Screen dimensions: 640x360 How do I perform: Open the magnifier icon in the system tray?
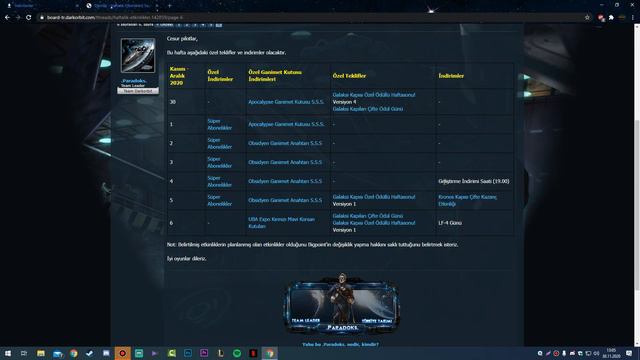point(540,353)
